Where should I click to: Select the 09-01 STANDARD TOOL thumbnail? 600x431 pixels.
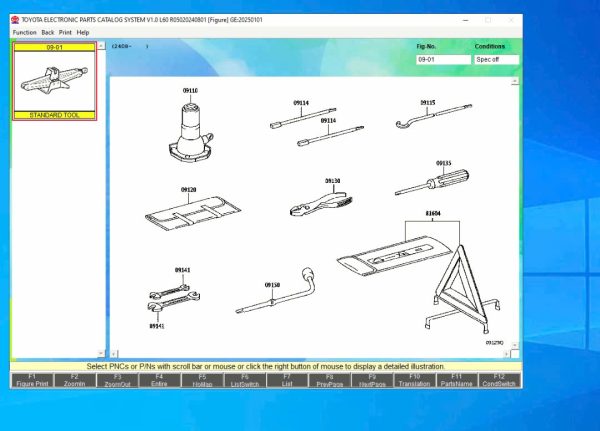pos(54,81)
